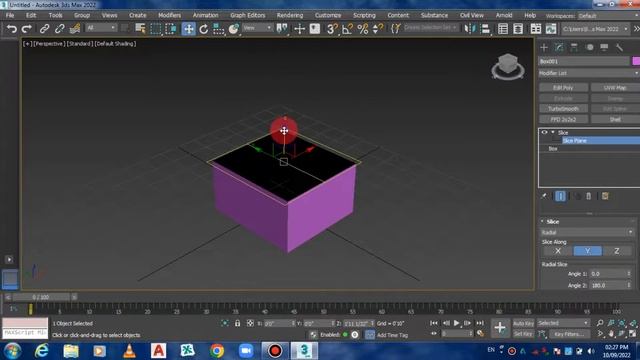Open the Create Selection Set dropdown
Screen dimensions: 640x360
[x=430, y=28]
